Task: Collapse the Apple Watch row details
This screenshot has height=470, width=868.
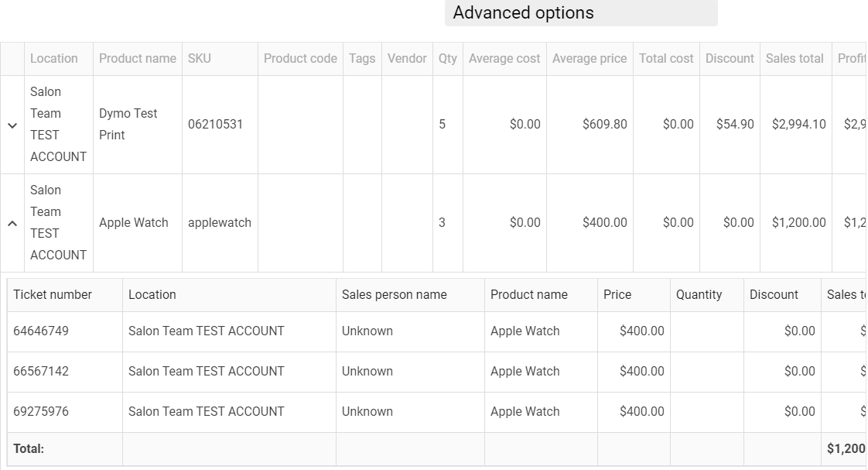Action: tap(12, 223)
